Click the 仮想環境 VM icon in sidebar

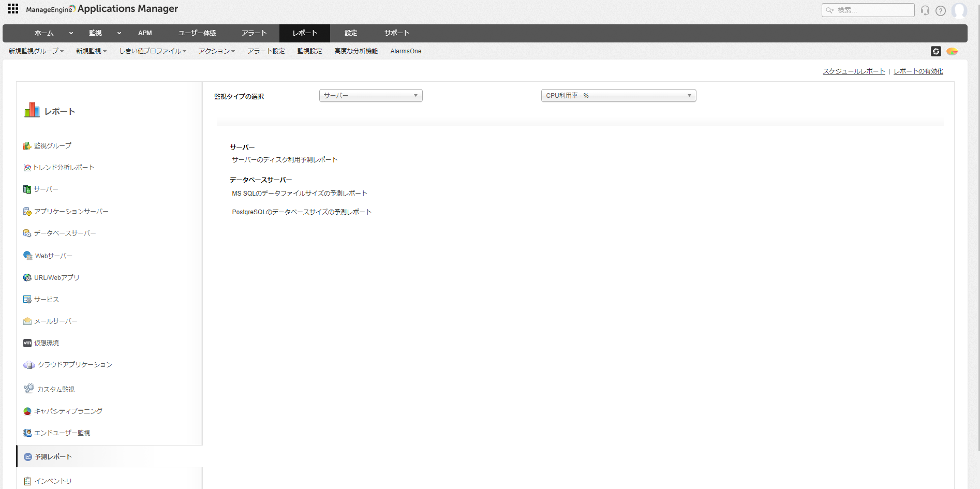click(27, 343)
